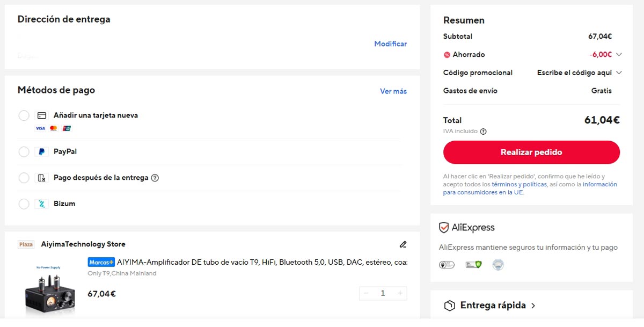This screenshot has height=327, width=644.
Task: Click the Bizum logo icon
Action: 41,204
